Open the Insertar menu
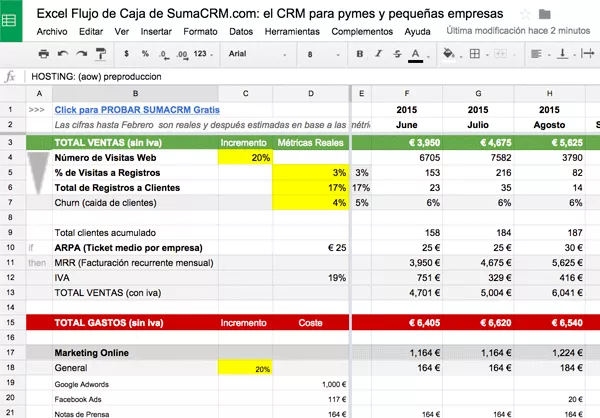The image size is (600, 418). click(156, 32)
